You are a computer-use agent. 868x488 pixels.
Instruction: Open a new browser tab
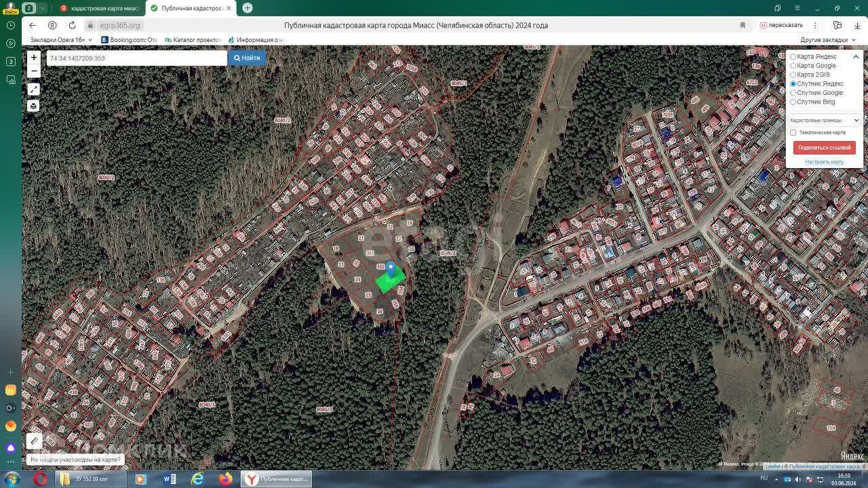[x=248, y=8]
